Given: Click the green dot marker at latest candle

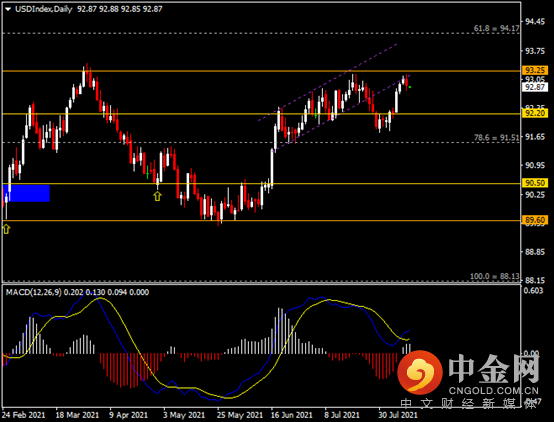Looking at the screenshot, I should click(410, 87).
